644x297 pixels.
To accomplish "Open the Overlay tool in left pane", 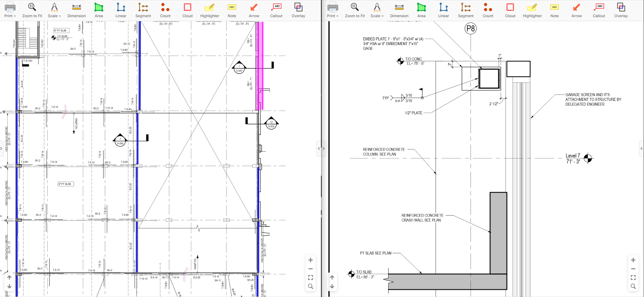I will (298, 10).
